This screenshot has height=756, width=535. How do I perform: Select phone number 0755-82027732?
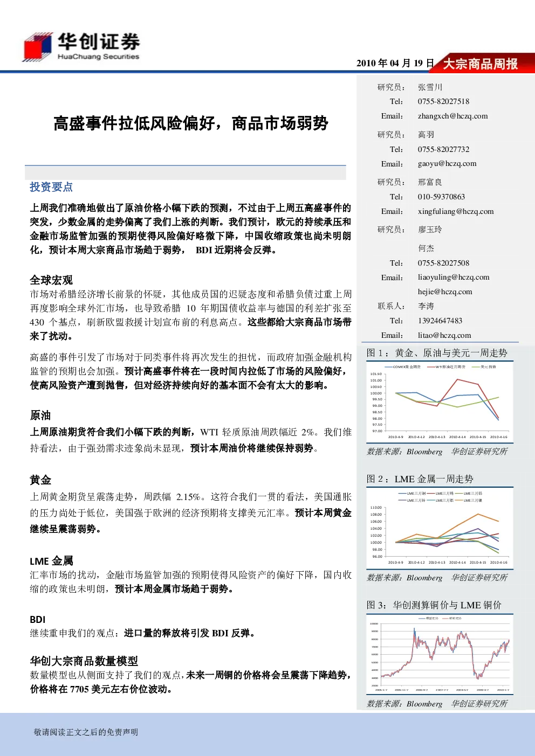pyautogui.click(x=443, y=149)
